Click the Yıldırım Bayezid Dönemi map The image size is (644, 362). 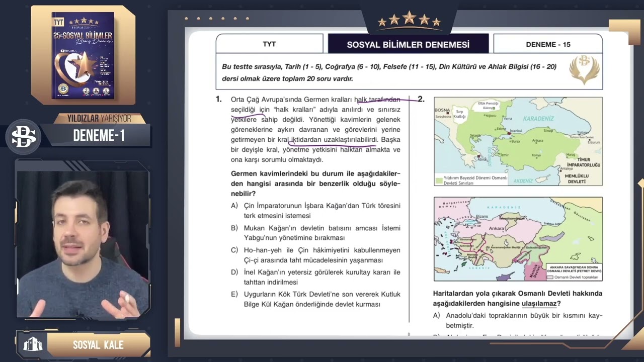click(x=518, y=141)
